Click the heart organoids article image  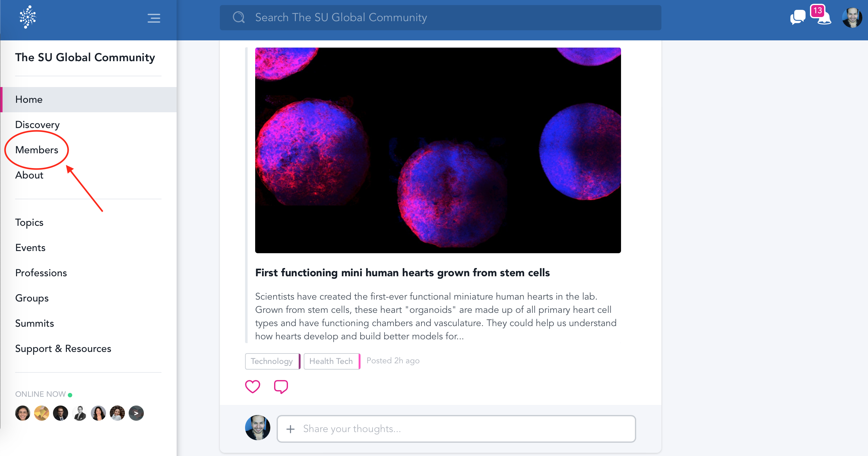tap(438, 150)
